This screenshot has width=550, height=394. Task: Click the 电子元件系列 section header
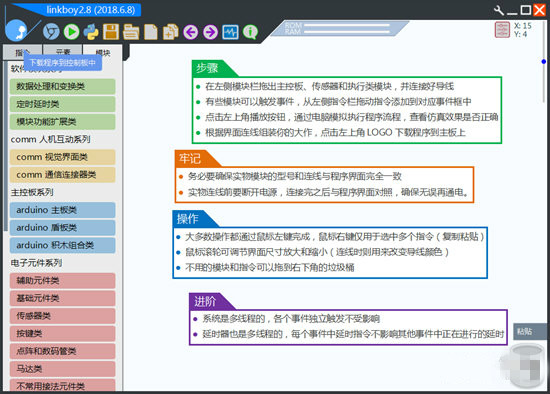click(x=36, y=262)
